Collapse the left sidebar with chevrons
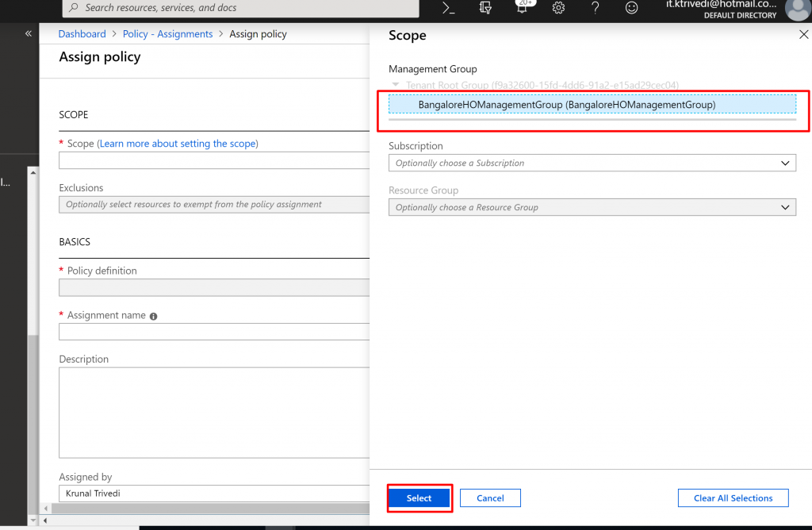 coord(29,34)
